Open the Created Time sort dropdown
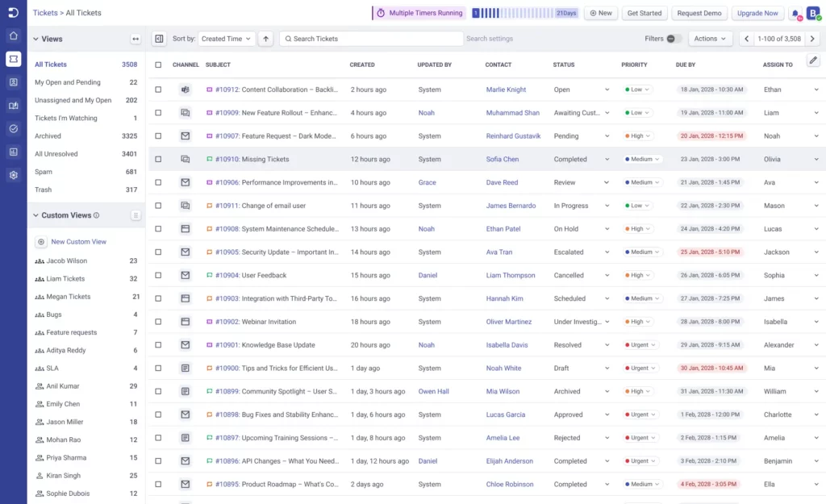Viewport: 826px width, 504px height. click(226, 39)
